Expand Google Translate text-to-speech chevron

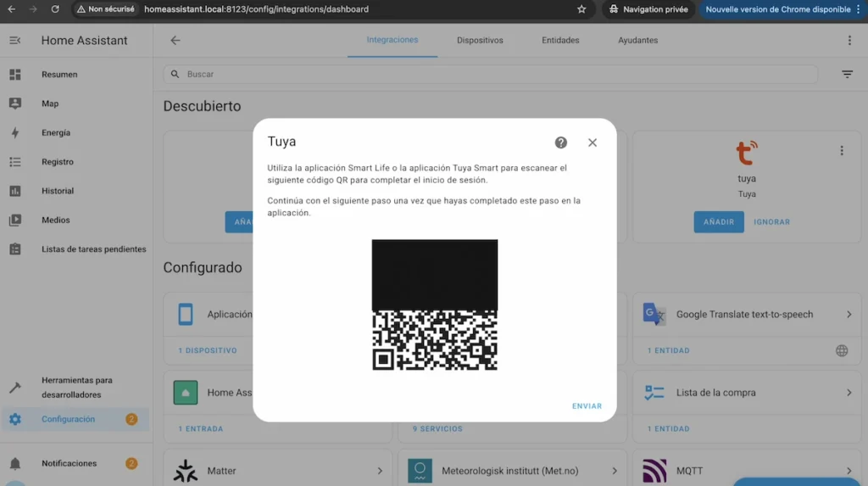[x=849, y=314]
